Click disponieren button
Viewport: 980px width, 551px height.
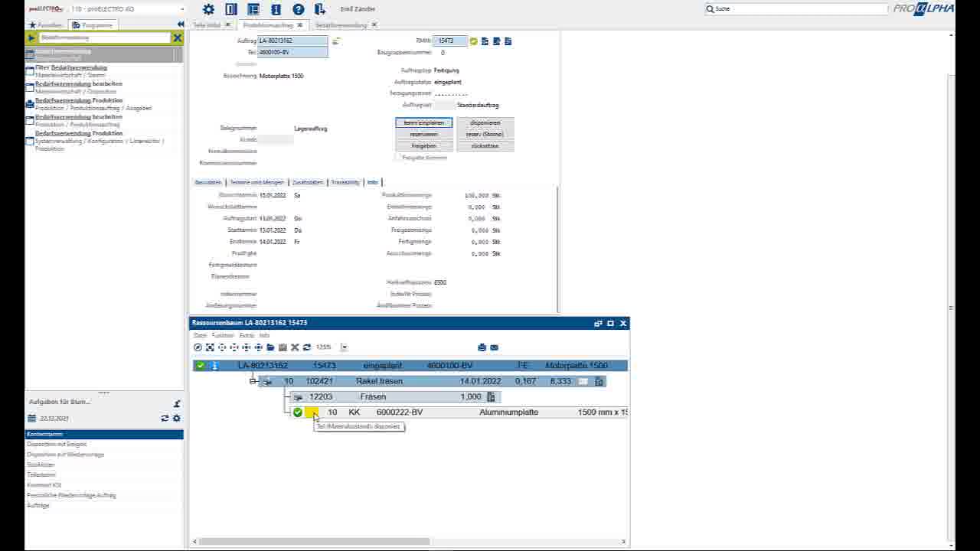click(x=485, y=122)
